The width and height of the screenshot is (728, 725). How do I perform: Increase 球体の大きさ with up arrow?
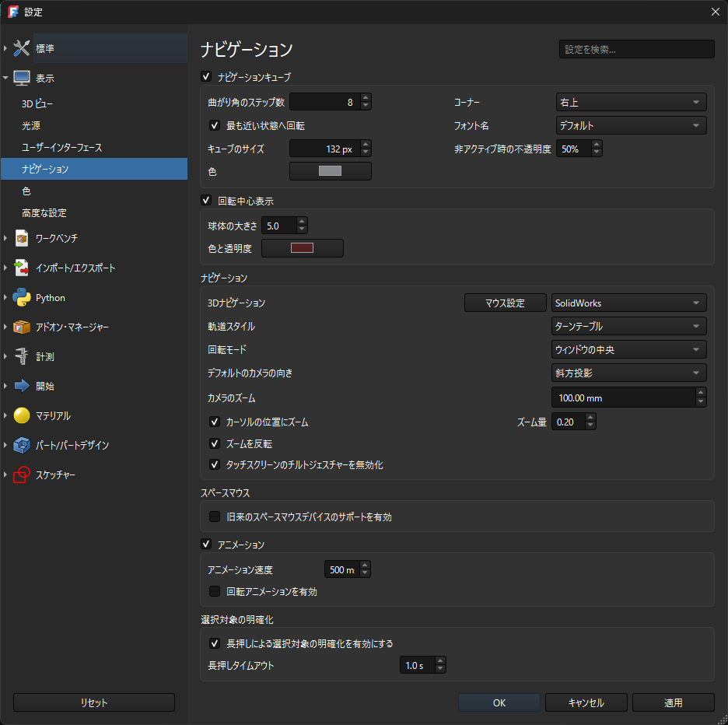click(302, 222)
